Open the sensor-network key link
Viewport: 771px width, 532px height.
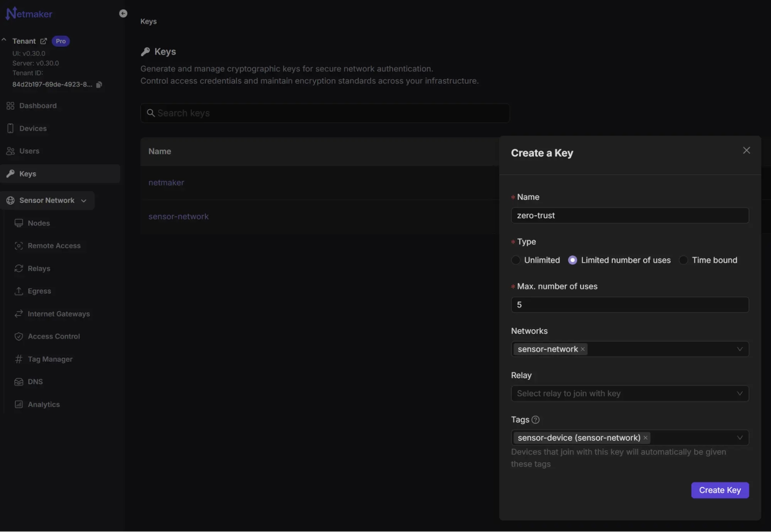click(178, 217)
